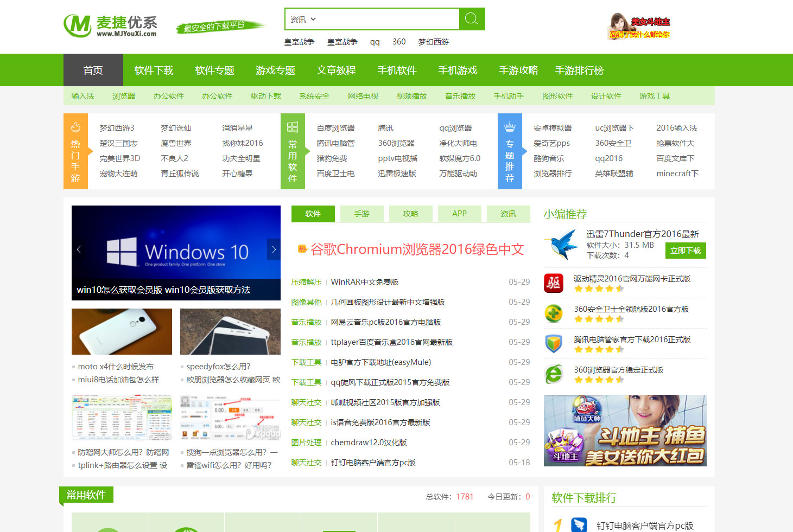Screen dimensions: 793x532
Task: Click the 专题推荐 blue crown panel
Action: click(x=510, y=151)
